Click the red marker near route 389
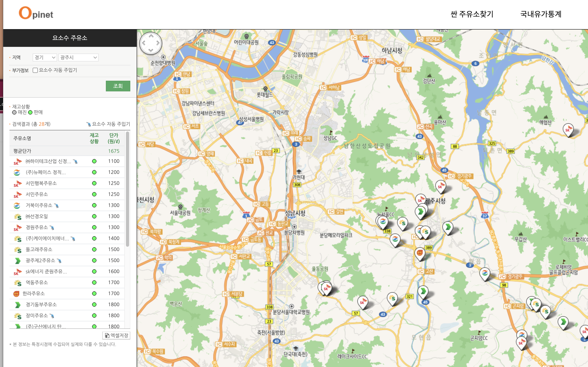Viewport: 588px width, 367px height. click(x=420, y=253)
